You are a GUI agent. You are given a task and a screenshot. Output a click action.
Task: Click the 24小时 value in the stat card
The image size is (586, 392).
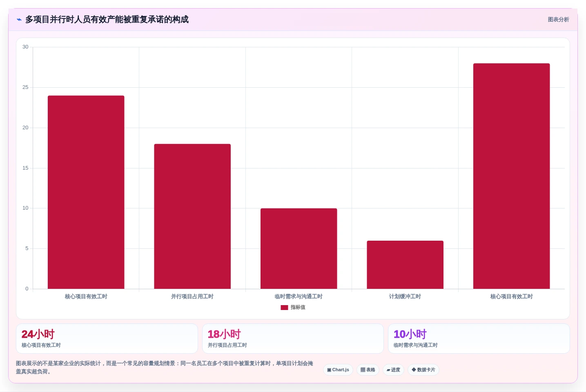coord(38,334)
